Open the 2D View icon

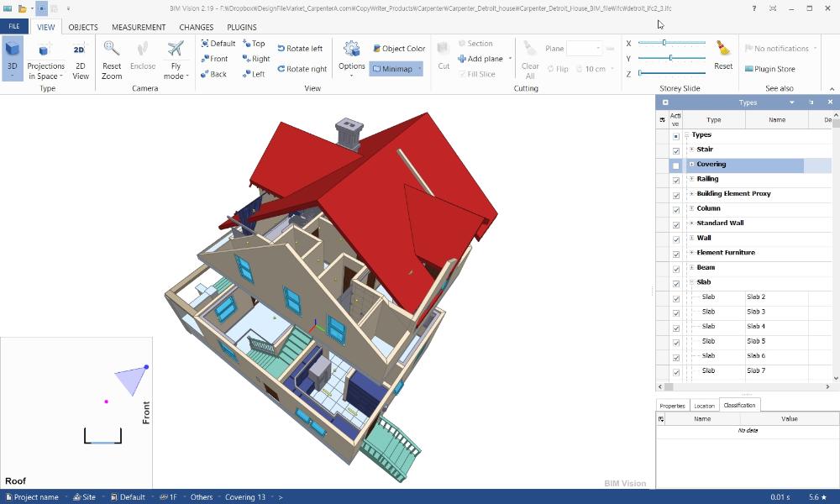pos(80,50)
